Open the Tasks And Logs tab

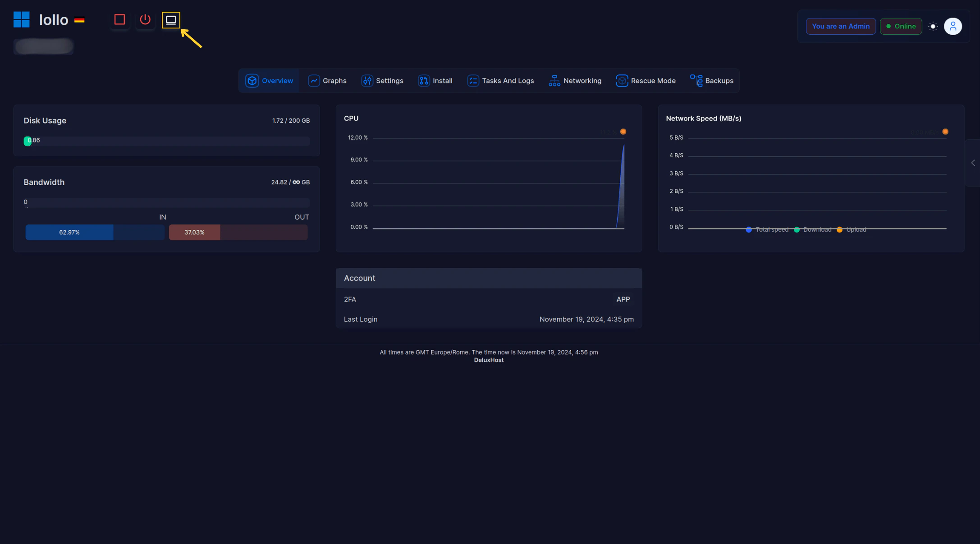tap(500, 81)
